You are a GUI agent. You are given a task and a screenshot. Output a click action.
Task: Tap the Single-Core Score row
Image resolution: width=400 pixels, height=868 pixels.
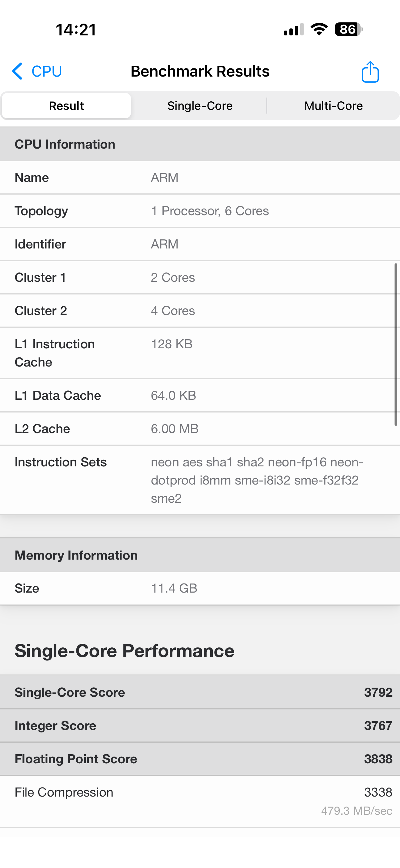click(200, 692)
